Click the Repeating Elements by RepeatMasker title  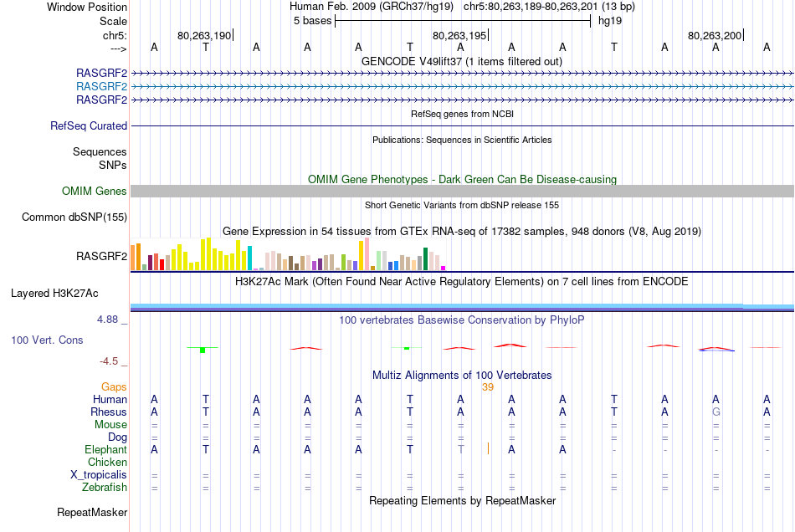[462, 501]
